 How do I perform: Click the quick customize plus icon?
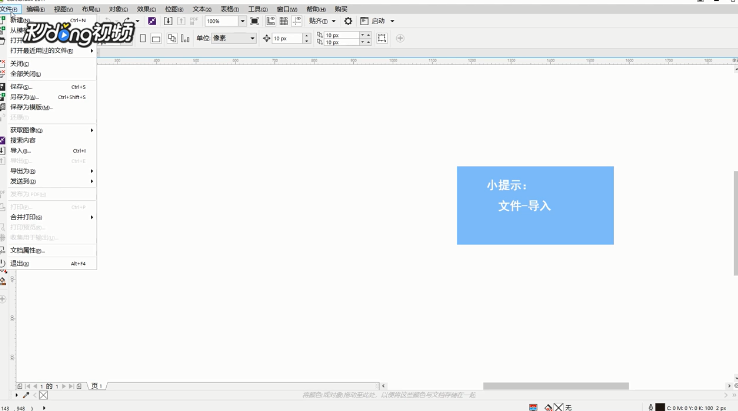click(x=400, y=38)
